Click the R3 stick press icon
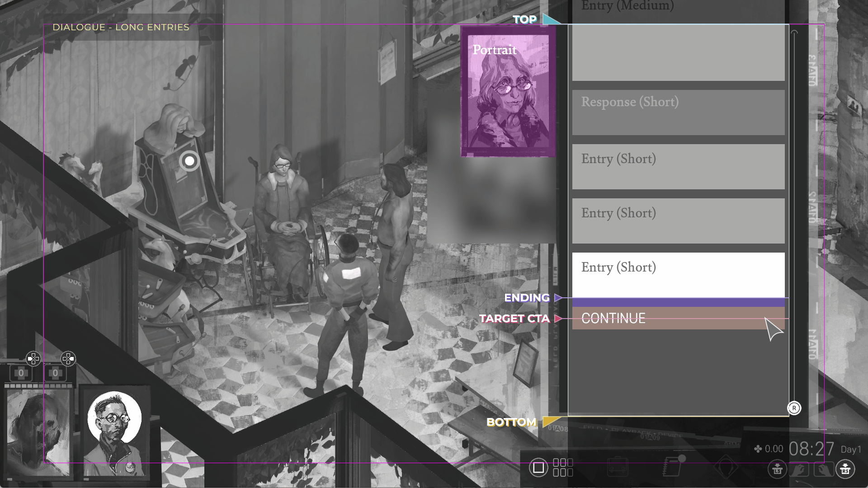 click(x=845, y=469)
